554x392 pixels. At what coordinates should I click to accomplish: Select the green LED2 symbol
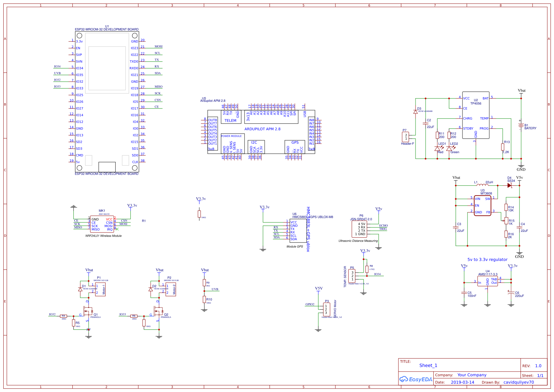click(x=449, y=148)
